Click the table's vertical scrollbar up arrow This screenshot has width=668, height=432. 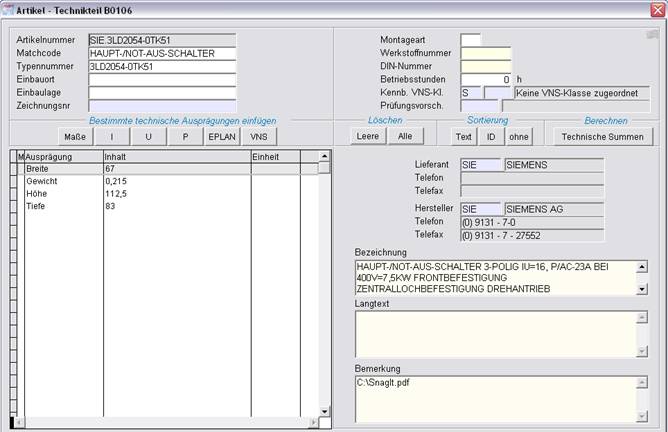coord(324,156)
